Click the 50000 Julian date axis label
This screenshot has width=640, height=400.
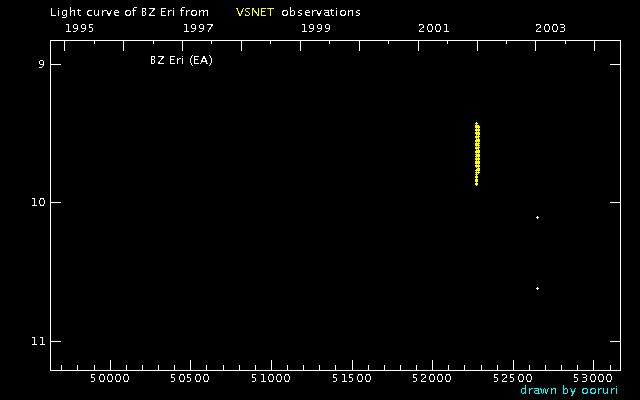tap(109, 379)
